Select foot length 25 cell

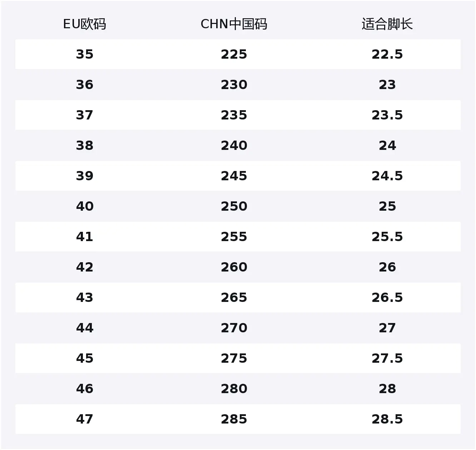point(387,206)
